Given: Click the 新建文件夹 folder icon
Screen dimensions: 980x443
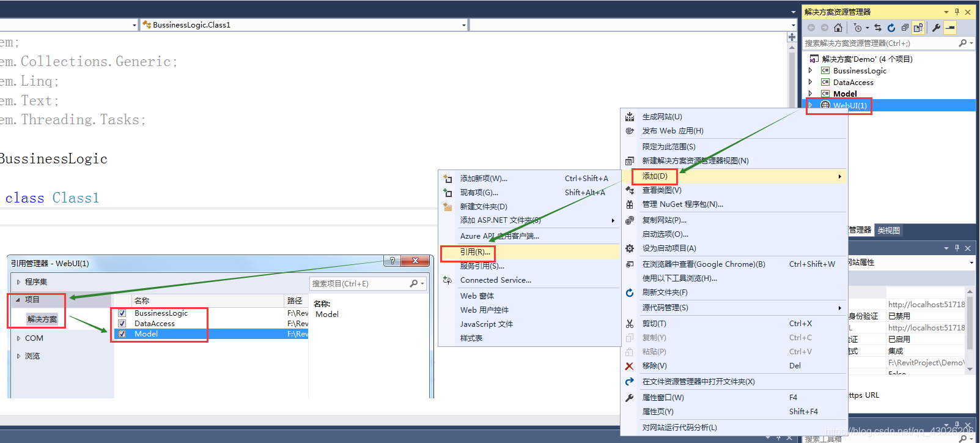Looking at the screenshot, I should 448,207.
